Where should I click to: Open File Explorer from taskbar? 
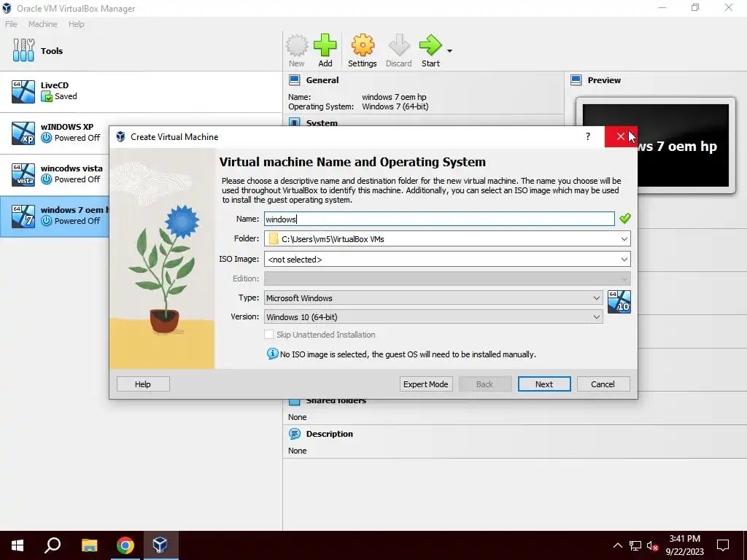(89, 545)
